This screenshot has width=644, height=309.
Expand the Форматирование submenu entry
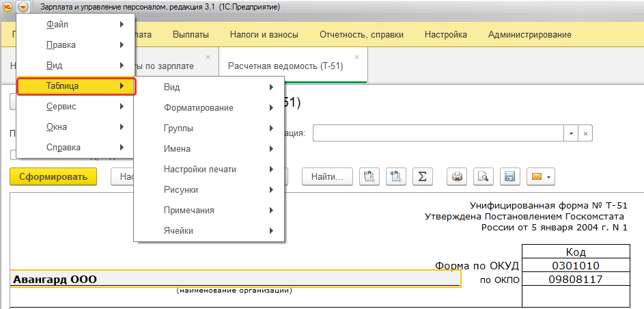pos(209,107)
